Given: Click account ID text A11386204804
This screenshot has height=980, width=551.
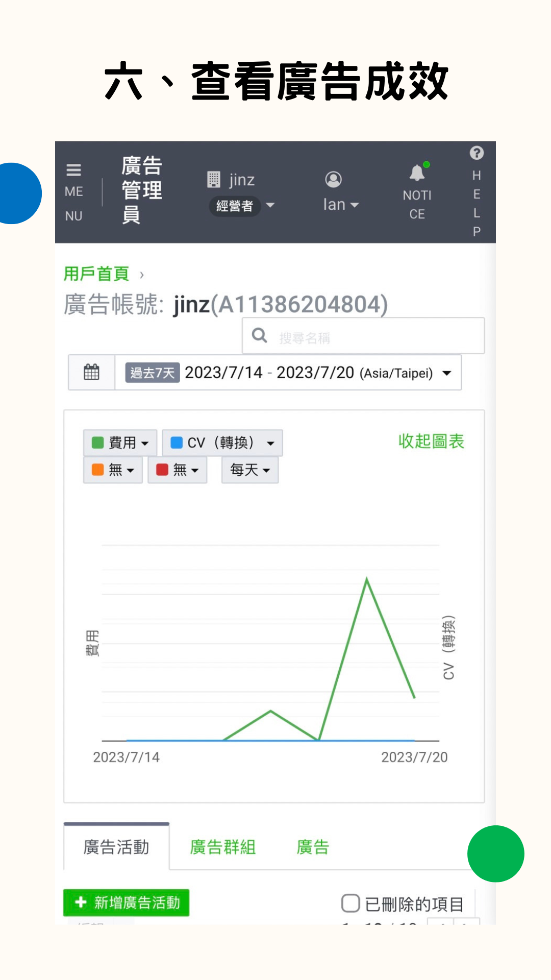Looking at the screenshot, I should point(299,304).
